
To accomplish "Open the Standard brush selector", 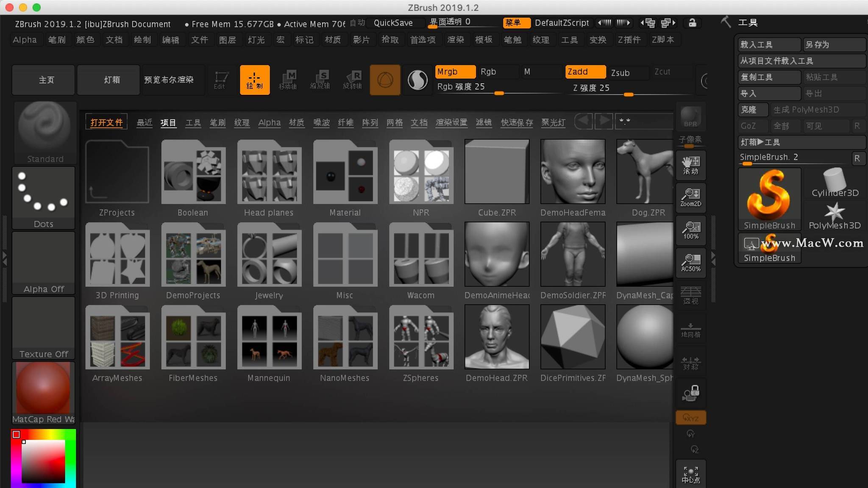I will 45,133.
